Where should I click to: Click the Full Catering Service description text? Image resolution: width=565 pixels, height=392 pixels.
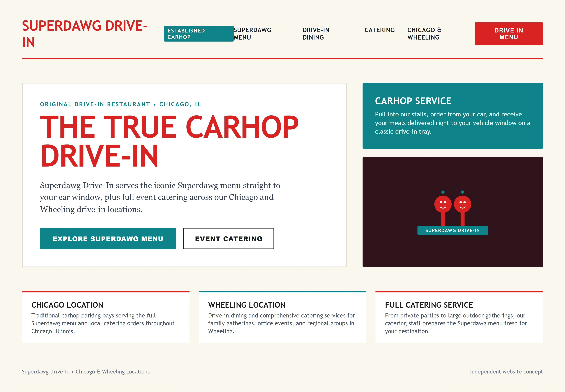[456, 323]
